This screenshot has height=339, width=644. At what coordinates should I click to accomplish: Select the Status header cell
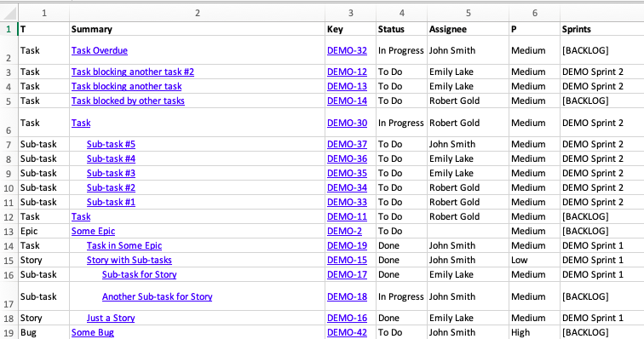point(402,29)
